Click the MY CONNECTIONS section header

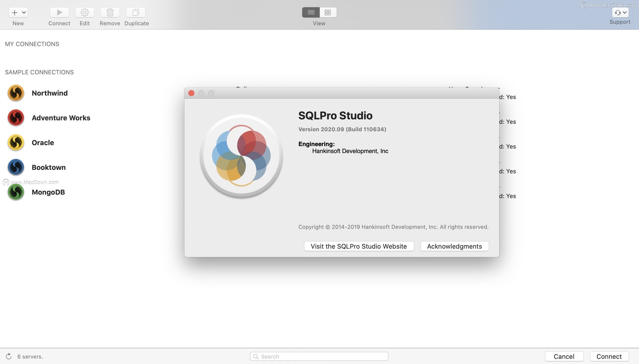[x=32, y=44]
